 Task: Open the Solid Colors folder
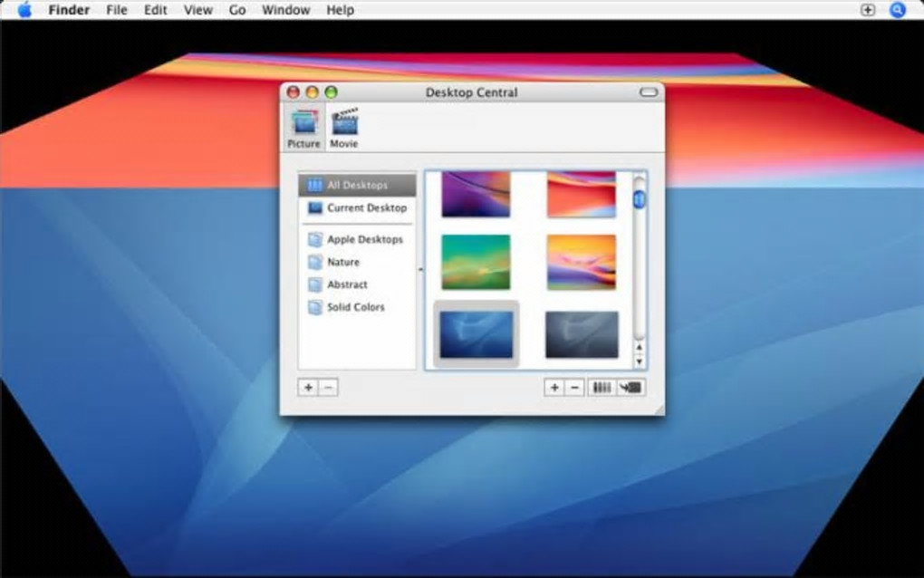(357, 307)
